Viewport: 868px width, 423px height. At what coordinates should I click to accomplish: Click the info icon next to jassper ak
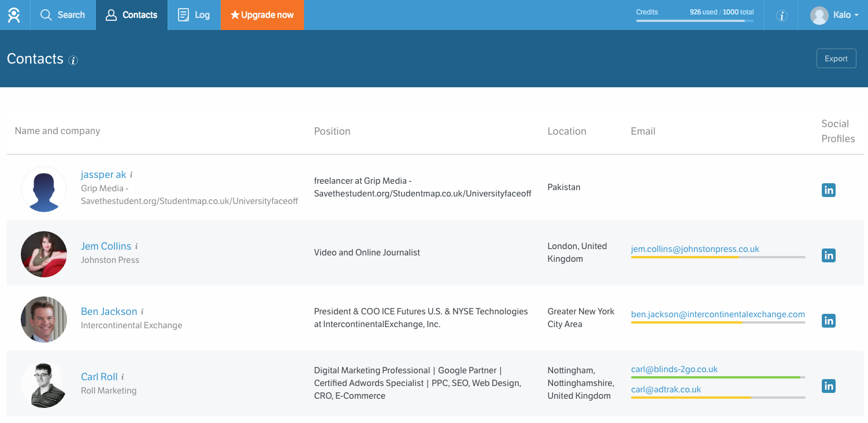pyautogui.click(x=131, y=175)
